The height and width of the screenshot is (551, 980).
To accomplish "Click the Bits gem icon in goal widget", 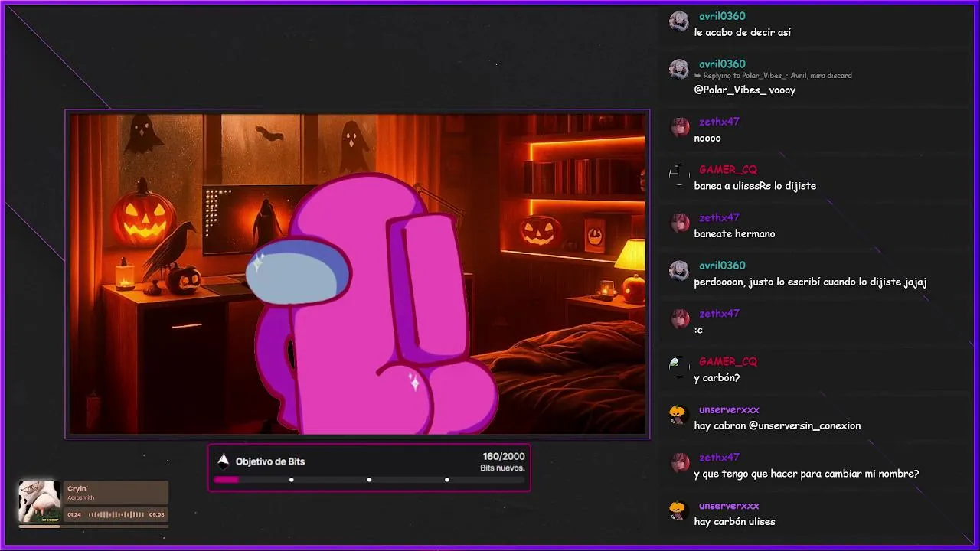I will tap(223, 461).
